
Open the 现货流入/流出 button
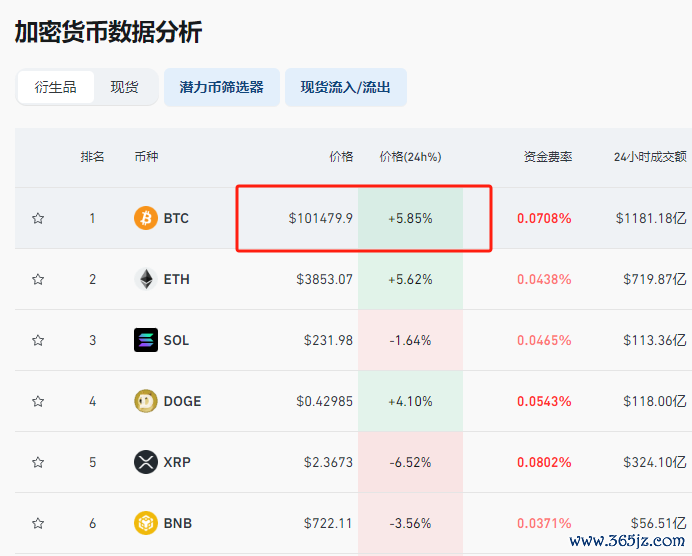pyautogui.click(x=346, y=87)
